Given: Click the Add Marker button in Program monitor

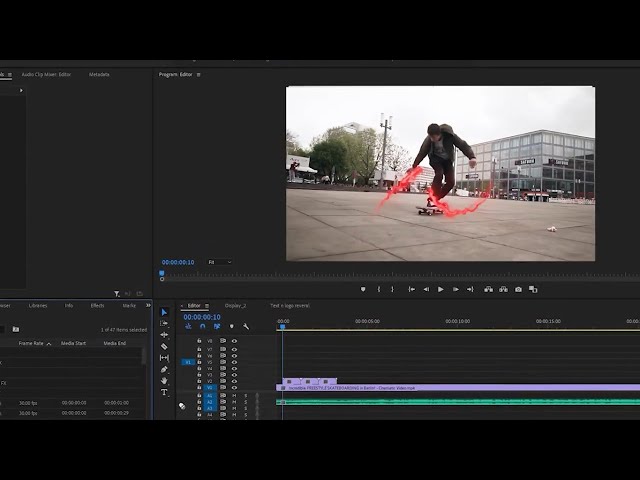Looking at the screenshot, I should pos(363,289).
